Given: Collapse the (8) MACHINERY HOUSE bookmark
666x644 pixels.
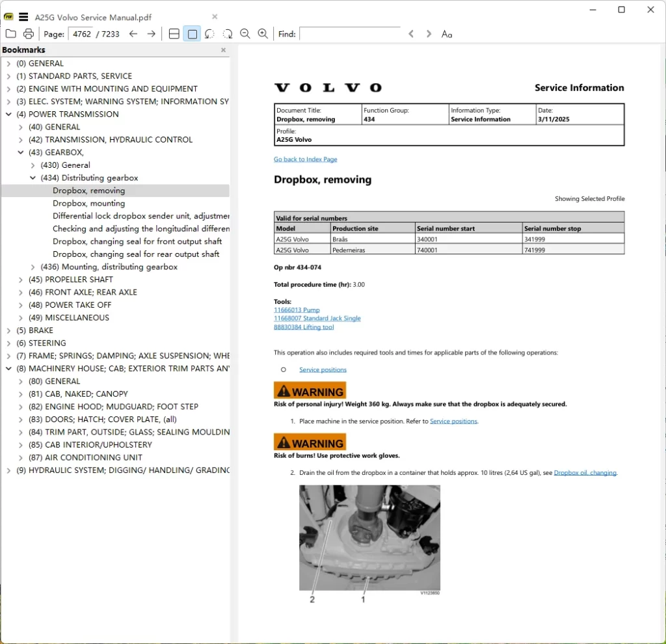Looking at the screenshot, I should click(8, 369).
